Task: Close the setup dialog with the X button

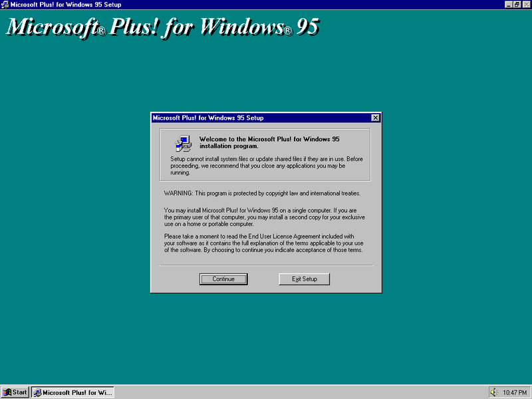Action: 376,118
